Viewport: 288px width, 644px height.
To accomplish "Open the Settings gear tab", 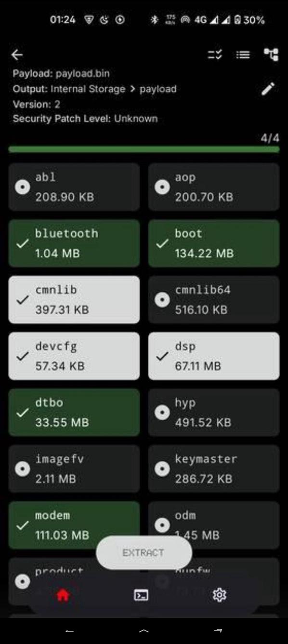I will 220,595.
